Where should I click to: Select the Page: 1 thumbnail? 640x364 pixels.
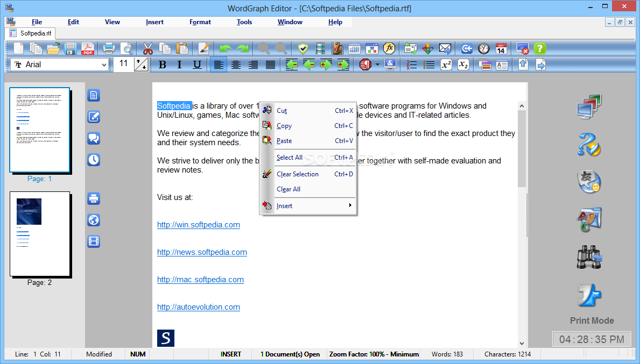point(40,131)
